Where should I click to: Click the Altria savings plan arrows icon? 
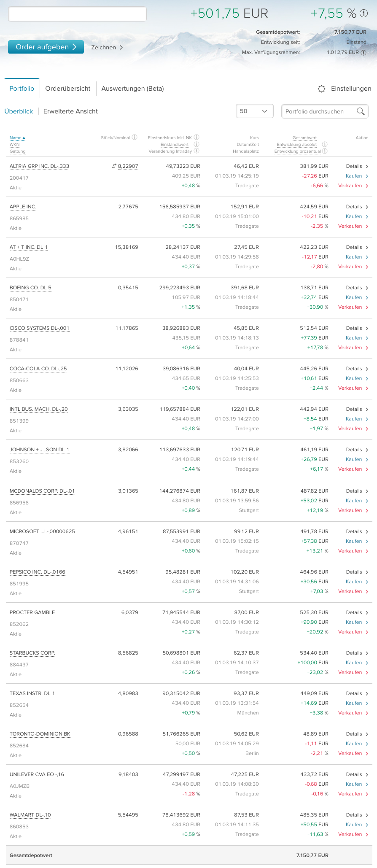tap(114, 166)
